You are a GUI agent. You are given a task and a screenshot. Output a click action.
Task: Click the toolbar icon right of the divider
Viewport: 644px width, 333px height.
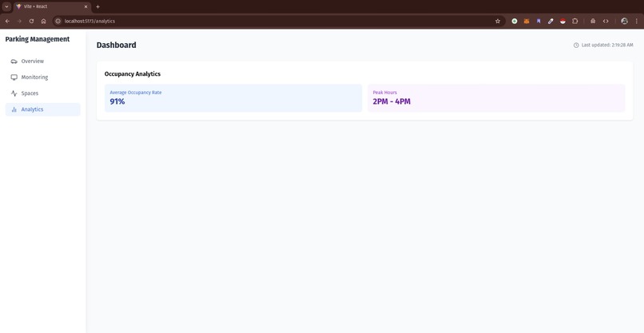point(593,21)
